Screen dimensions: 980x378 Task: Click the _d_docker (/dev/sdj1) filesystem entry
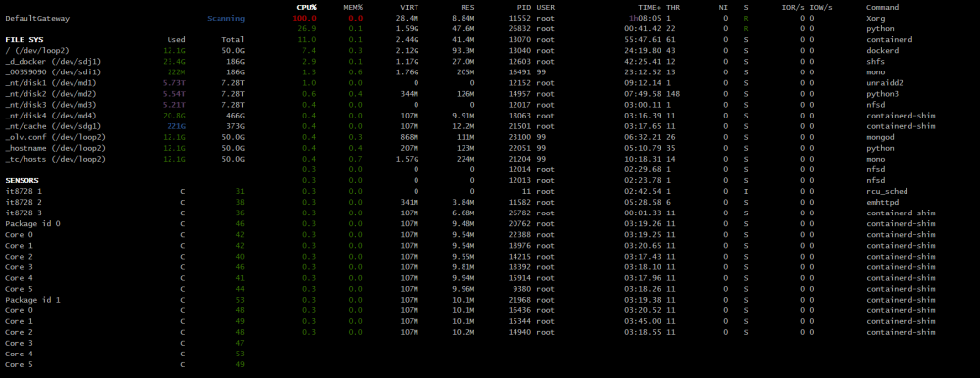[53, 62]
